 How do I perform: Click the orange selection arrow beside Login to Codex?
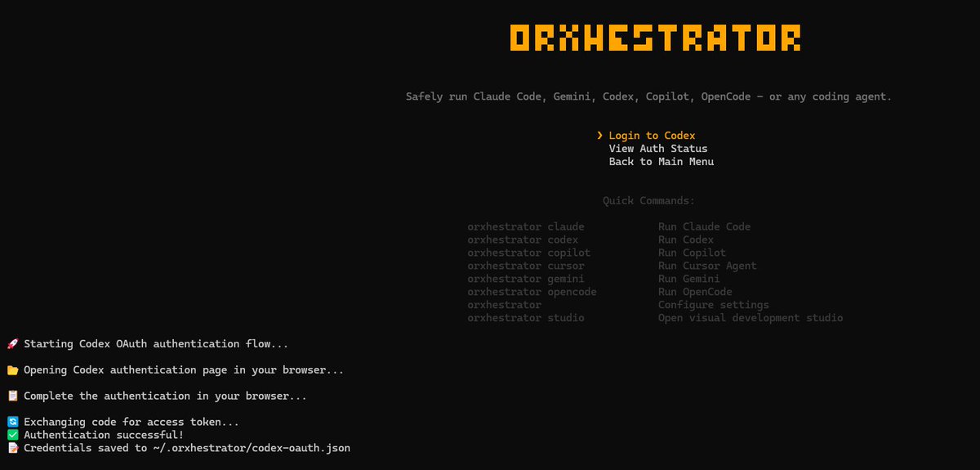point(599,136)
